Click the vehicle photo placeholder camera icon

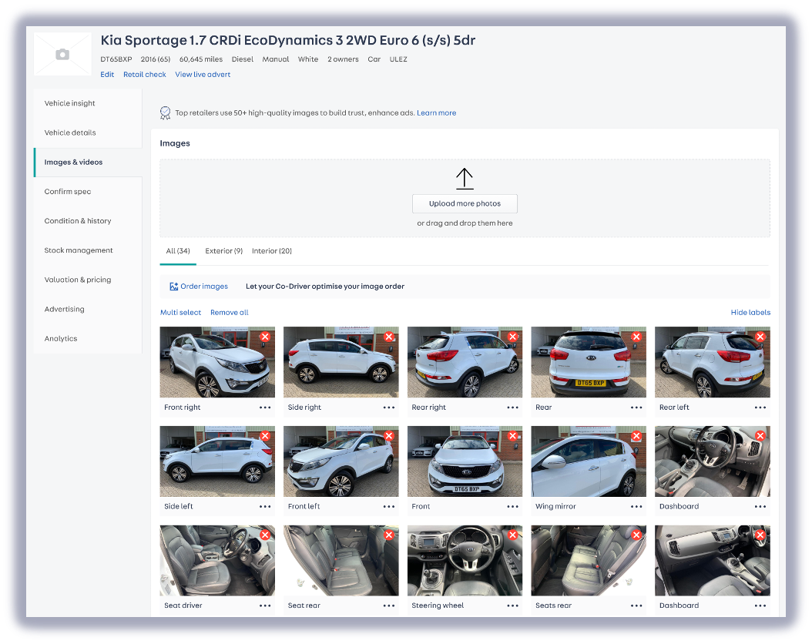[62, 55]
